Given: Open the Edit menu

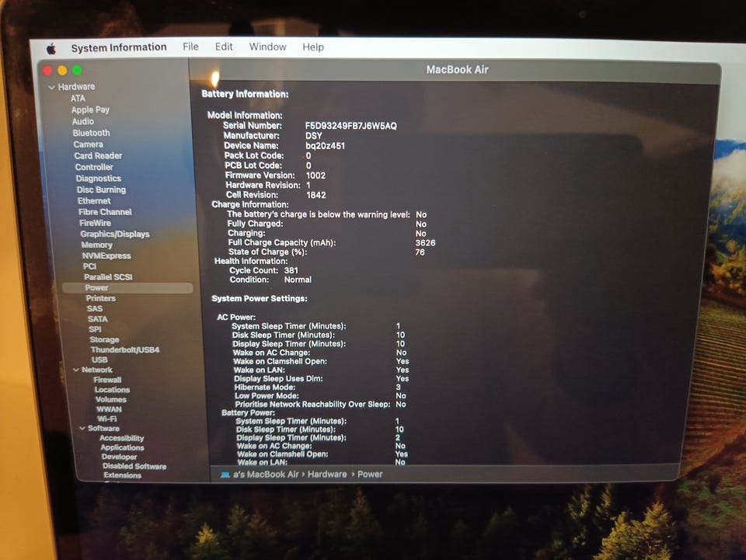Looking at the screenshot, I should (x=224, y=47).
